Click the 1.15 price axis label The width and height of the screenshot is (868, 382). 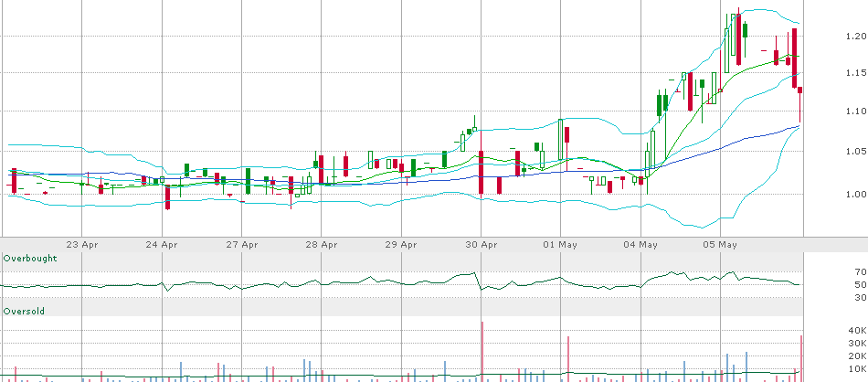[856, 72]
